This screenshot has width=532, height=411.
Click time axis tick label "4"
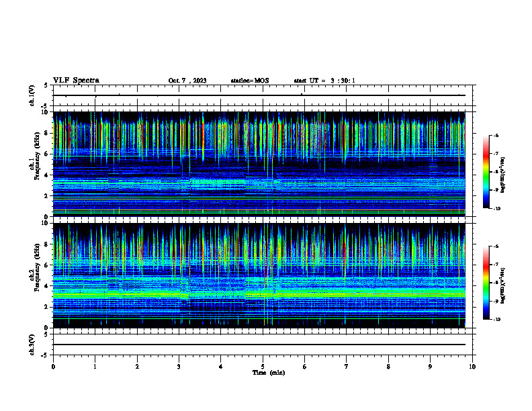point(221,367)
